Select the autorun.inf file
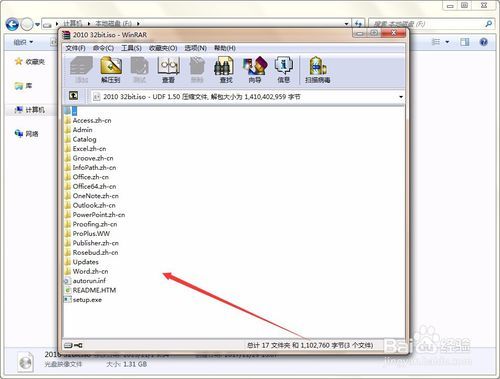 coord(85,281)
